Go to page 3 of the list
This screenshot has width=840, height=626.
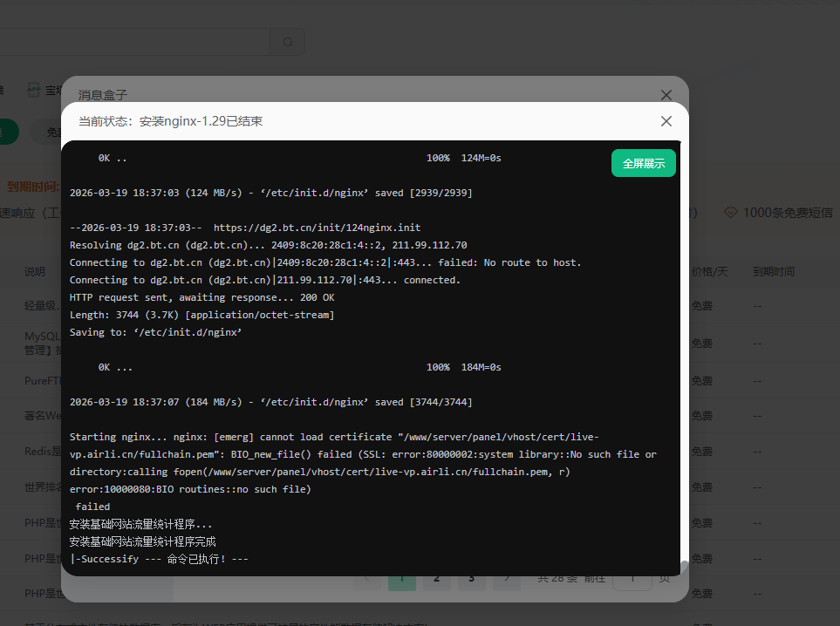coord(471,577)
